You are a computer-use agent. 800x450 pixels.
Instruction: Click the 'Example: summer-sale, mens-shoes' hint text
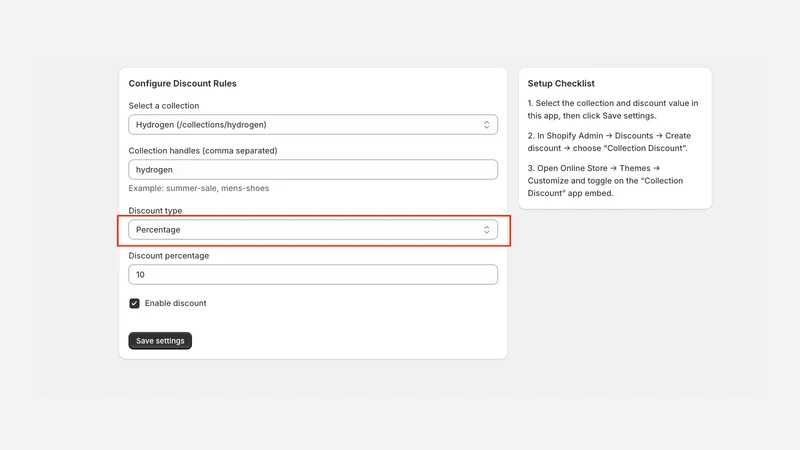tap(199, 188)
